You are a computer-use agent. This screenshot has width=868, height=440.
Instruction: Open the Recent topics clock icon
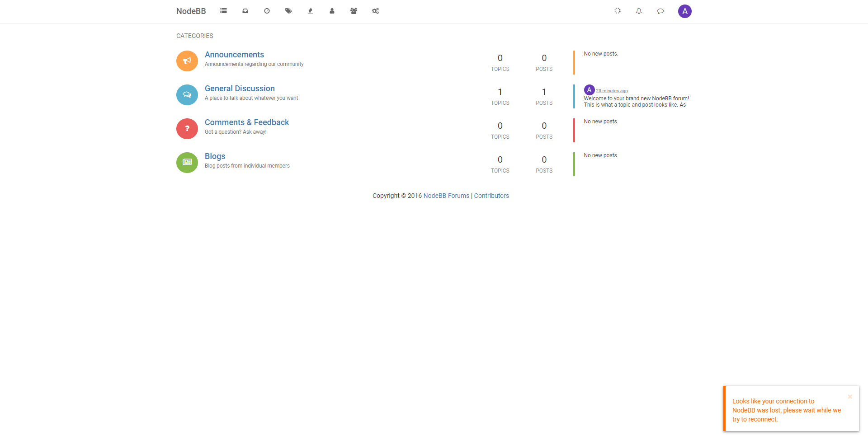pyautogui.click(x=267, y=11)
